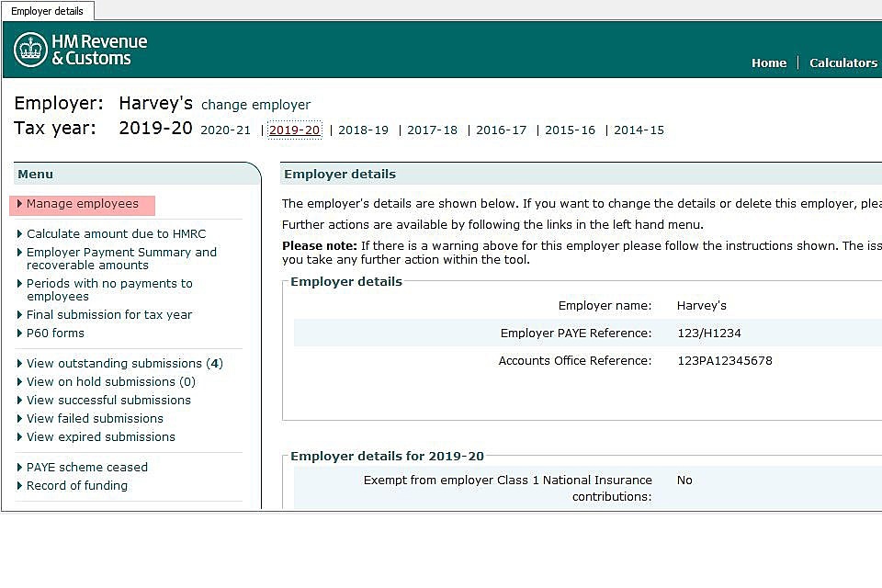Image resolution: width=882 pixels, height=588 pixels.
Task: Click the Employer details tab
Action: 47,11
